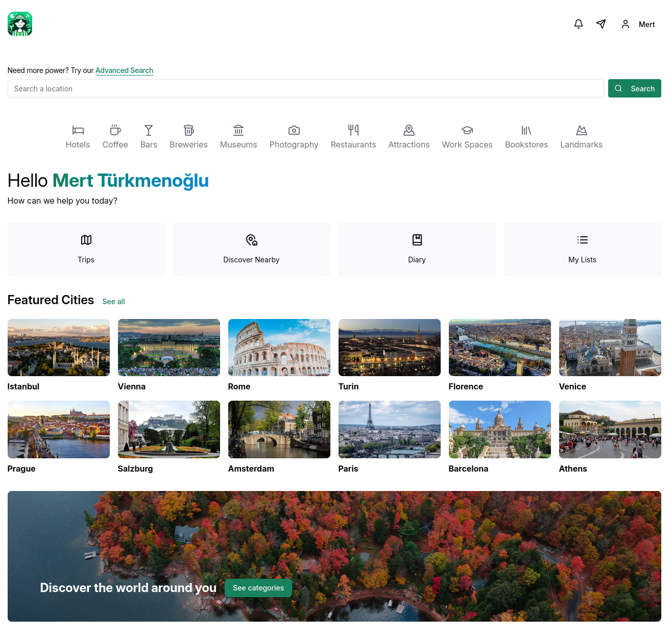This screenshot has height=639, width=672.
Task: Click the See categories button
Action: (x=258, y=588)
